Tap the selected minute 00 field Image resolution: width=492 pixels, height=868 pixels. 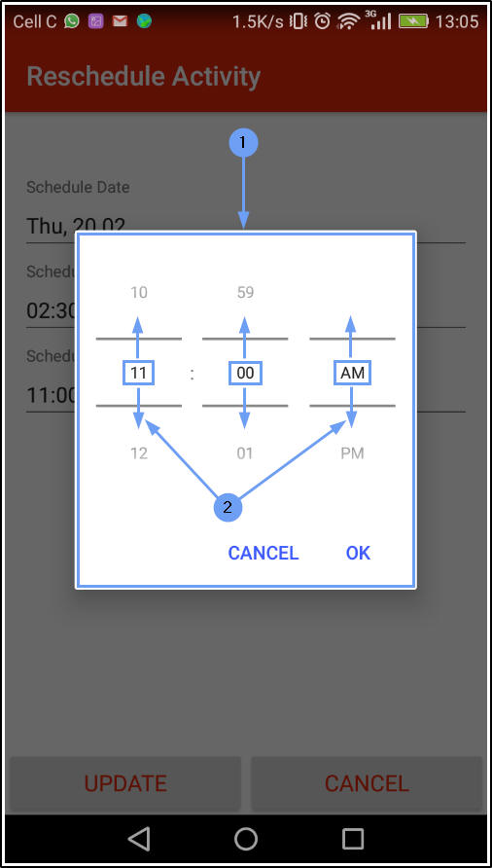pyautogui.click(x=245, y=373)
